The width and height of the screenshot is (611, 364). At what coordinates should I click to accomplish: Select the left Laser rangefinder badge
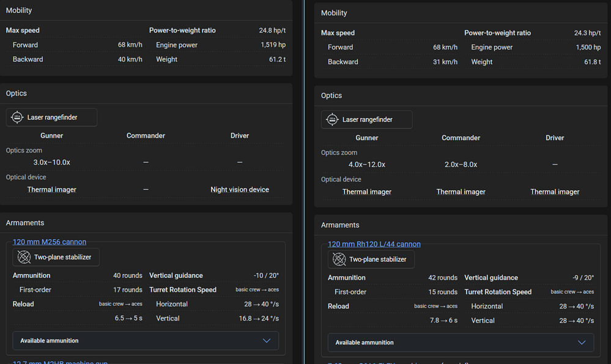click(x=51, y=117)
